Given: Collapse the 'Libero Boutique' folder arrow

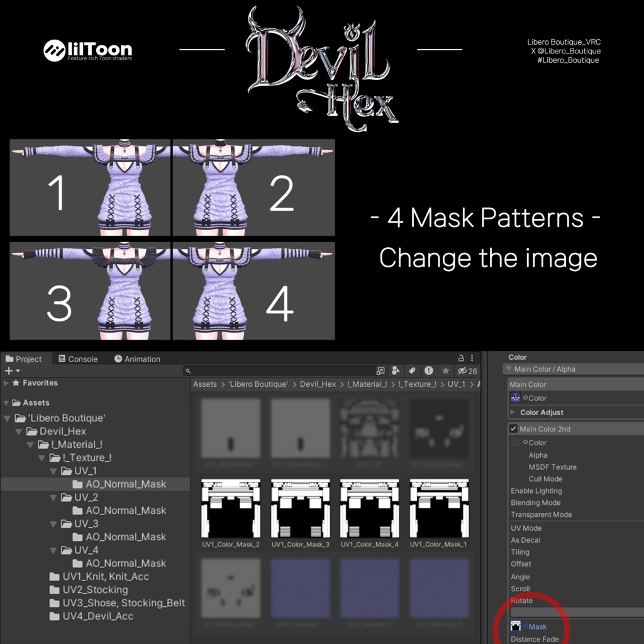Looking at the screenshot, I should (8, 418).
